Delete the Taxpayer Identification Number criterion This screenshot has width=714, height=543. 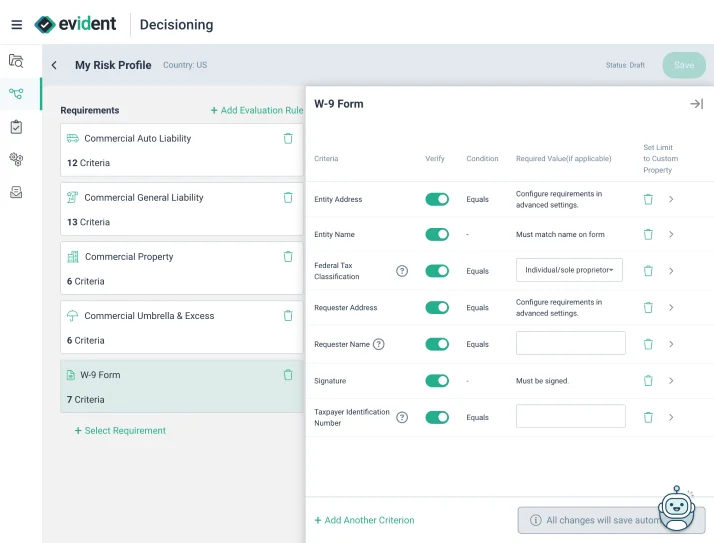(648, 417)
